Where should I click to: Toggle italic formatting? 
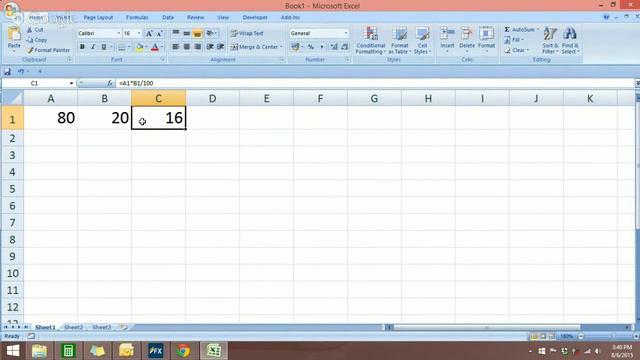click(x=93, y=47)
